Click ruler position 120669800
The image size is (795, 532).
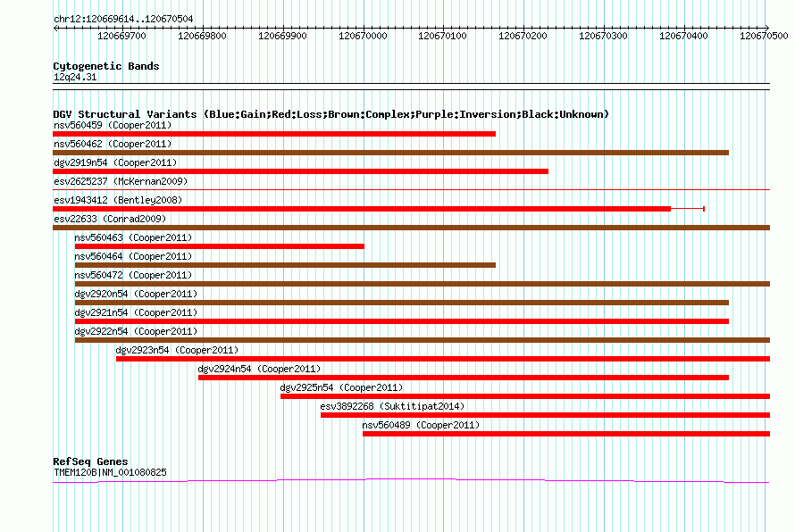click(202, 36)
